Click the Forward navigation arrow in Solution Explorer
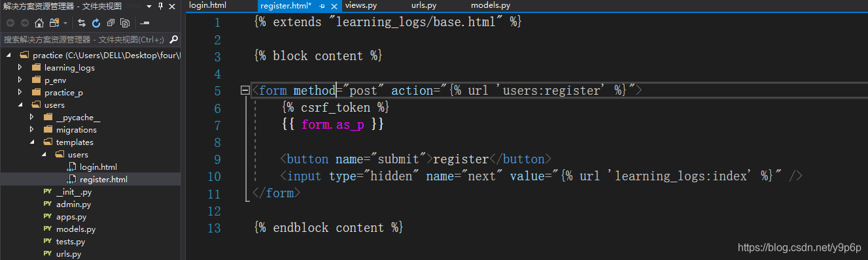This screenshot has height=260, width=868. click(24, 23)
